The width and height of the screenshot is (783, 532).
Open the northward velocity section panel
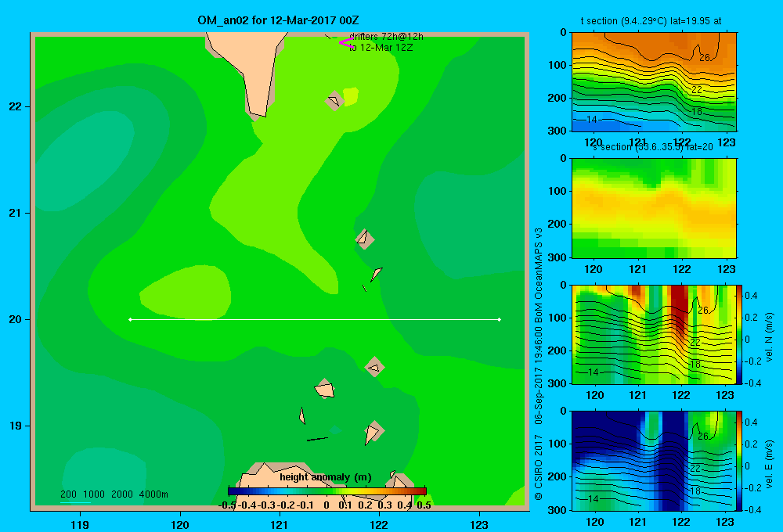(654, 334)
